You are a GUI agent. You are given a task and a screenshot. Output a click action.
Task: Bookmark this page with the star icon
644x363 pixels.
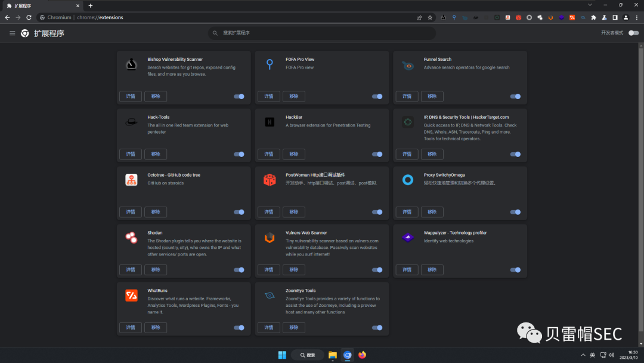pos(430,18)
